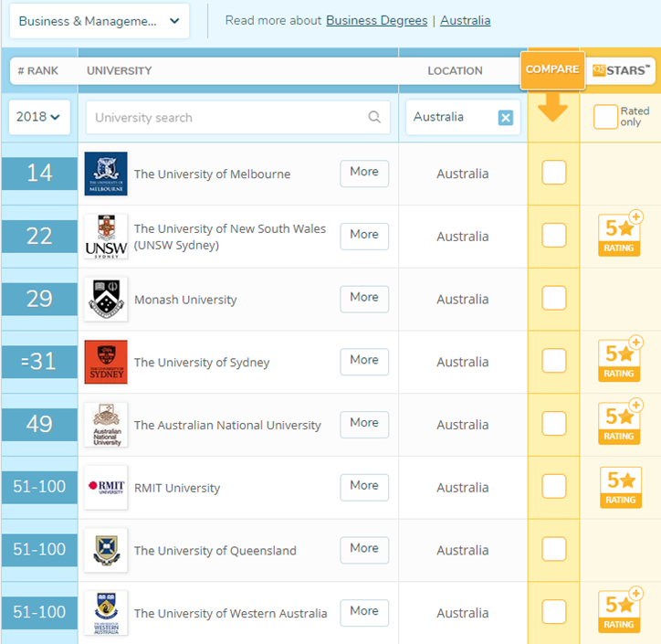Image resolution: width=661 pixels, height=644 pixels.
Task: Open The University of Western Australia logo
Action: 106,613
